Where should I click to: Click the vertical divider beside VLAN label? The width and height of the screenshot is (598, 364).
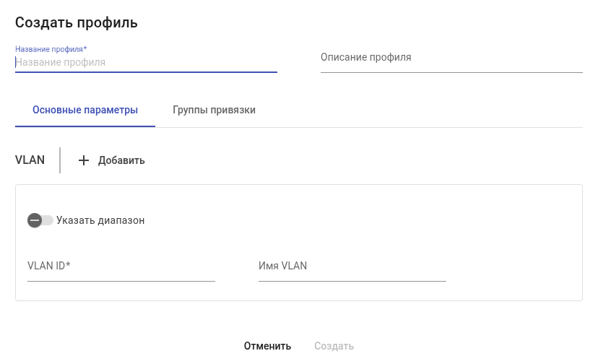click(60, 160)
